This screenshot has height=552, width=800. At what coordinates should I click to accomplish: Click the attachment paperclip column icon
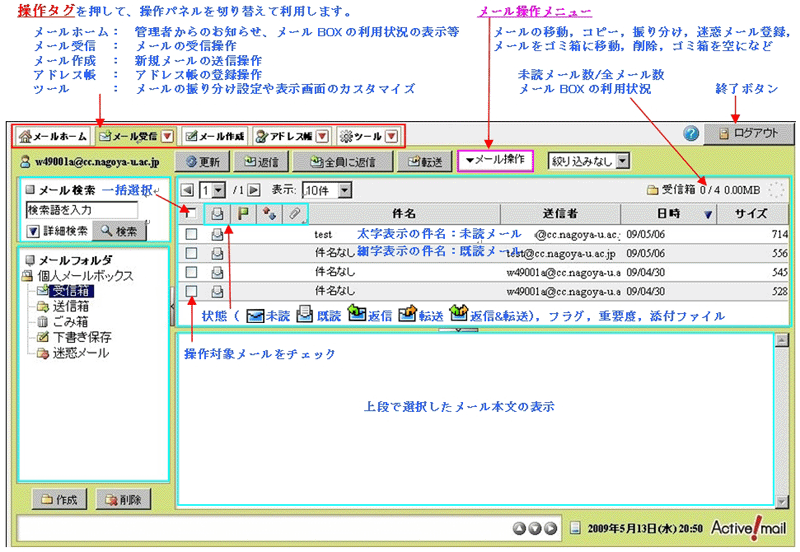pos(294,213)
